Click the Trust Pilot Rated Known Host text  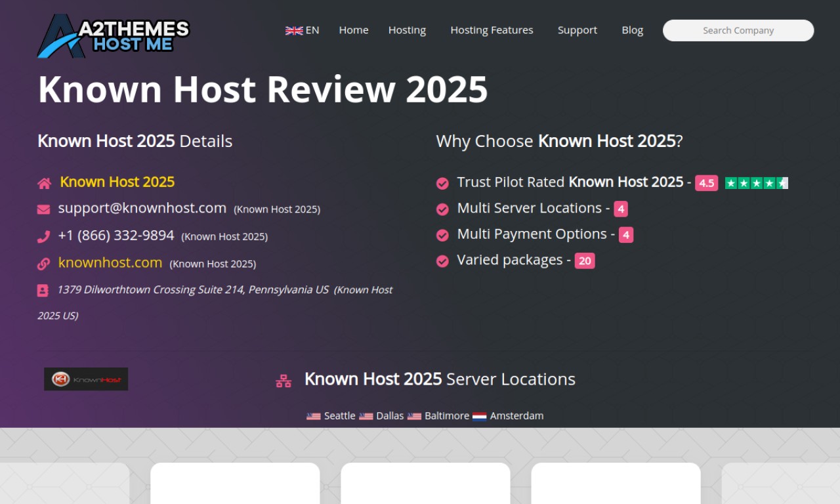click(x=570, y=182)
